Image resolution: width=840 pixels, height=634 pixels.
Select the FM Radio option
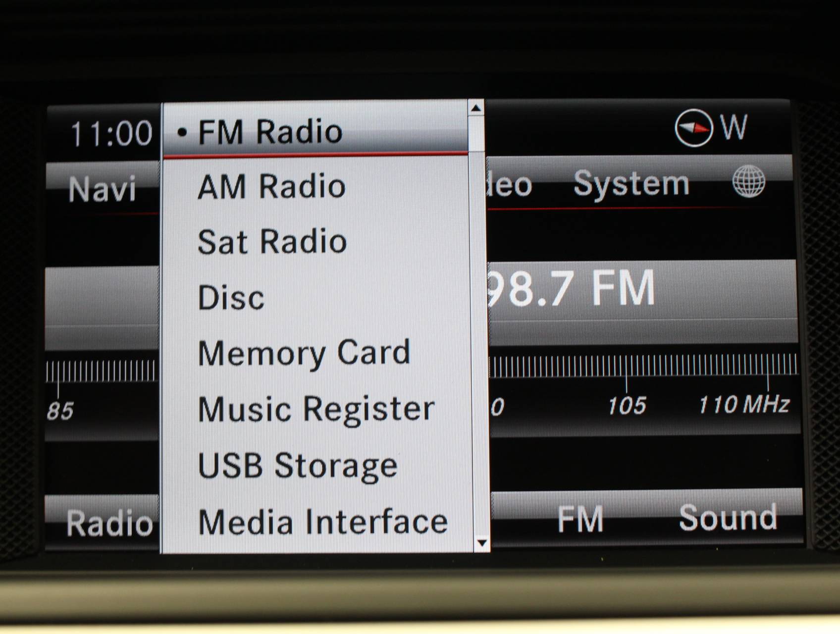coord(270,132)
